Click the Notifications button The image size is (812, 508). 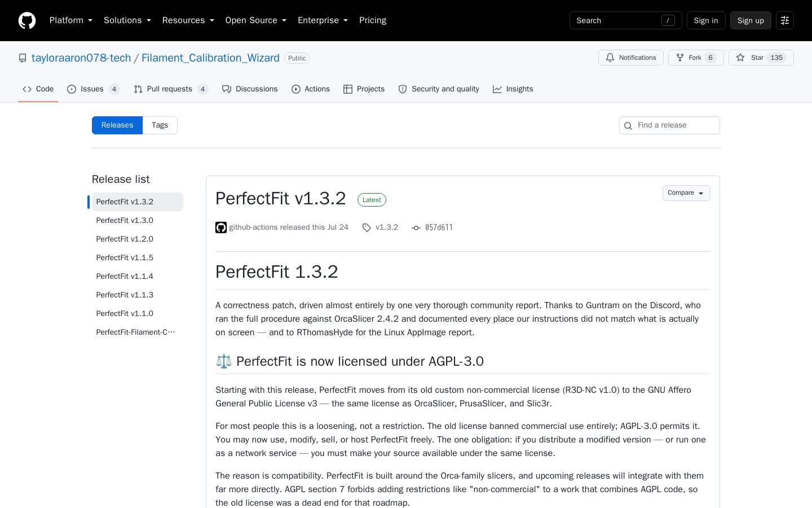pos(631,58)
